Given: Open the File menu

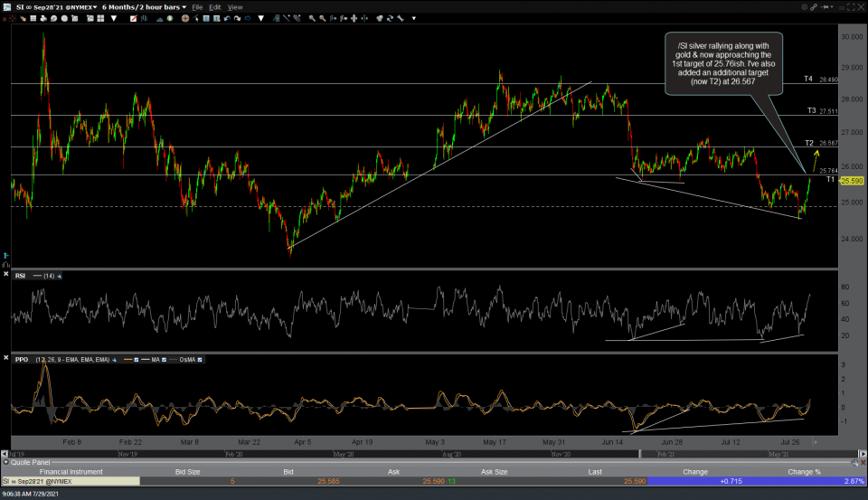Looking at the screenshot, I should click(x=197, y=6).
